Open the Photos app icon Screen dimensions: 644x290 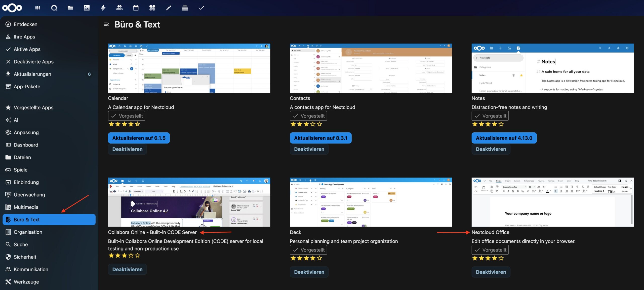coord(87,8)
